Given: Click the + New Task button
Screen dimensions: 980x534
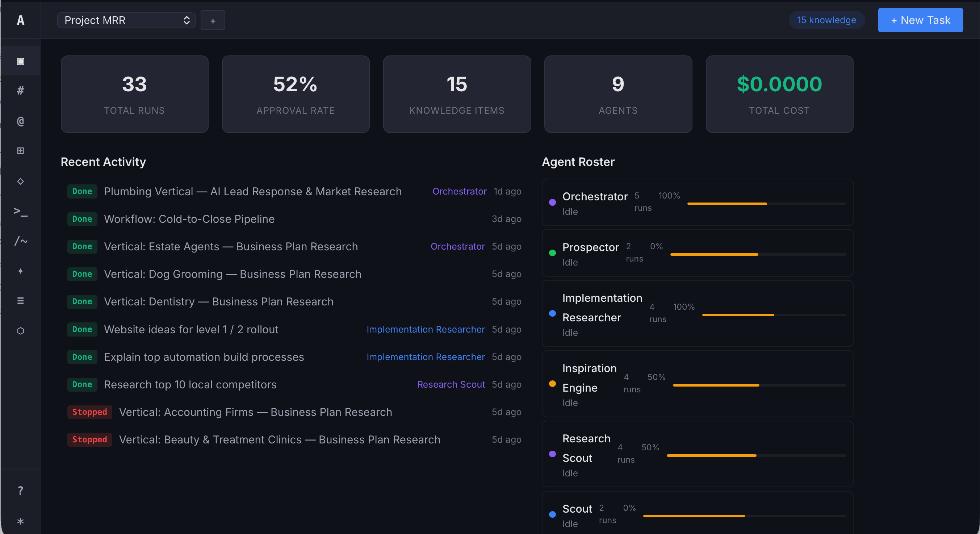Looking at the screenshot, I should pyautogui.click(x=920, y=20).
